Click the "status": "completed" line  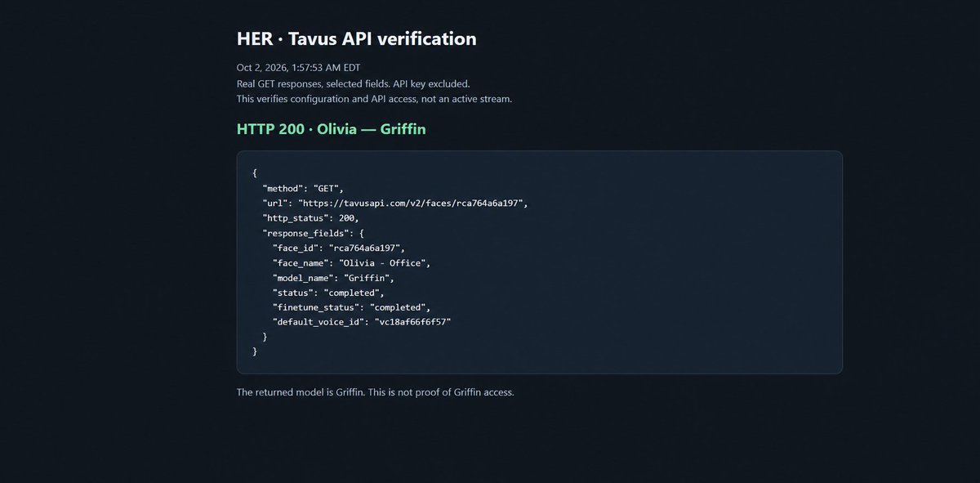328,292
